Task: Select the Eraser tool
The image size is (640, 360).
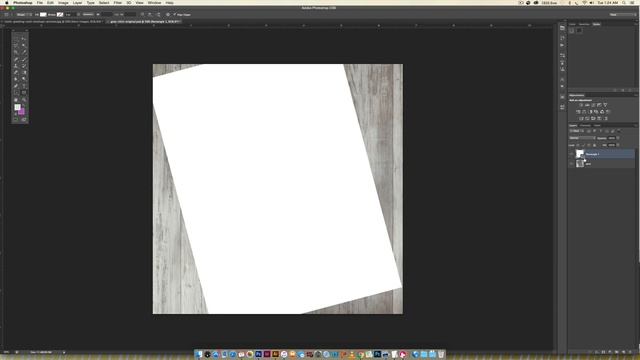Action: click(x=16, y=72)
